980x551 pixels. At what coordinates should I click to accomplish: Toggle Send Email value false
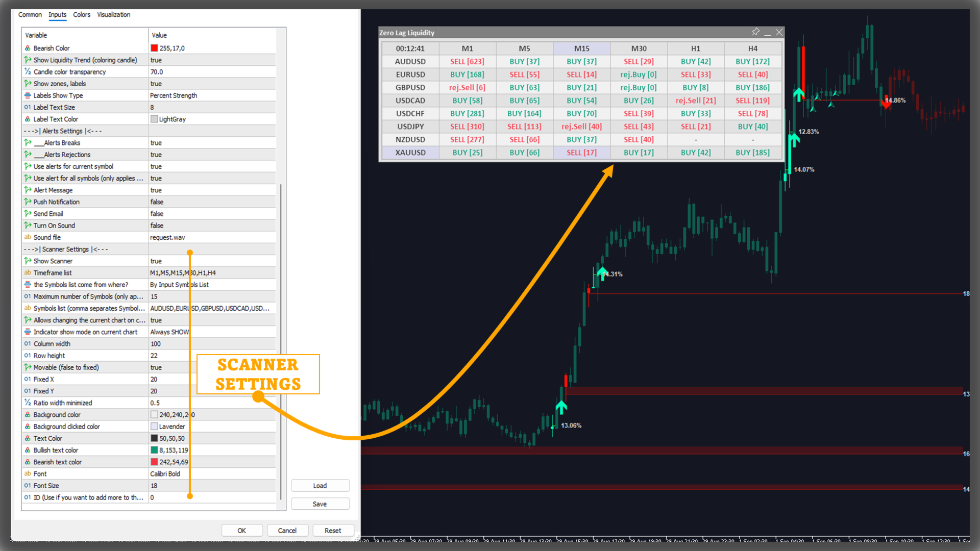(x=212, y=213)
